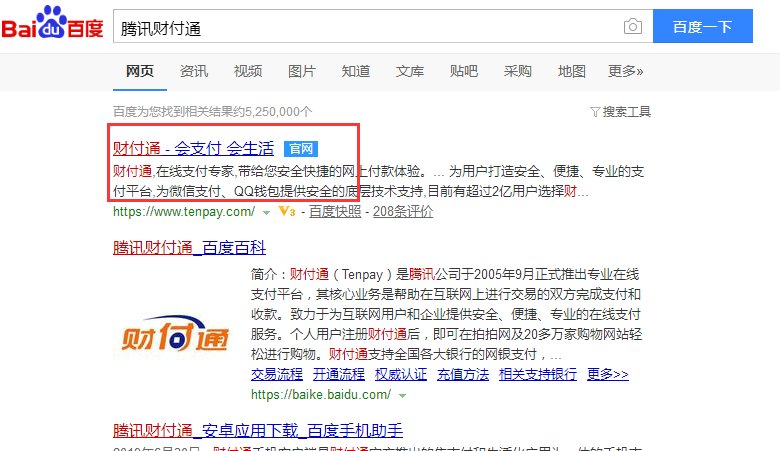Click the https://baike.baidu.com/ URL
780x451 pixels.
tap(321, 395)
